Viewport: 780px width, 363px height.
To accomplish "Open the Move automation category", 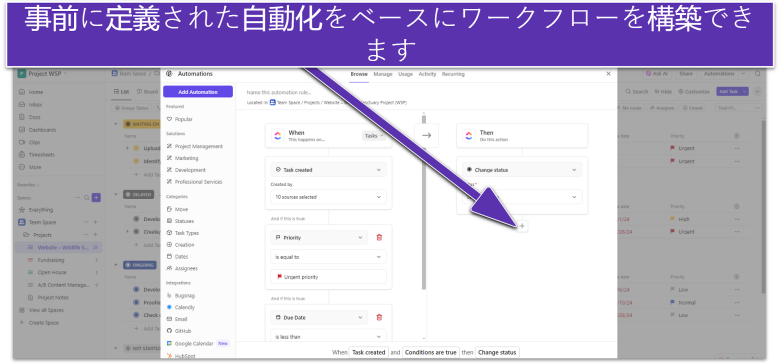I will (x=177, y=209).
